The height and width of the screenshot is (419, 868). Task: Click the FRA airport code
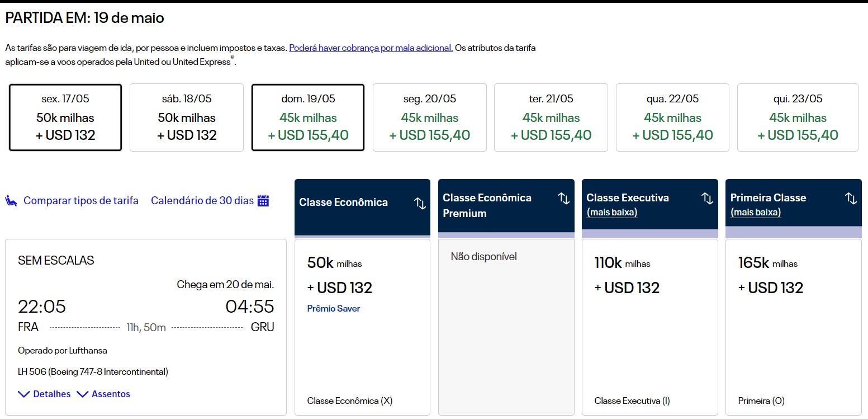[28, 328]
